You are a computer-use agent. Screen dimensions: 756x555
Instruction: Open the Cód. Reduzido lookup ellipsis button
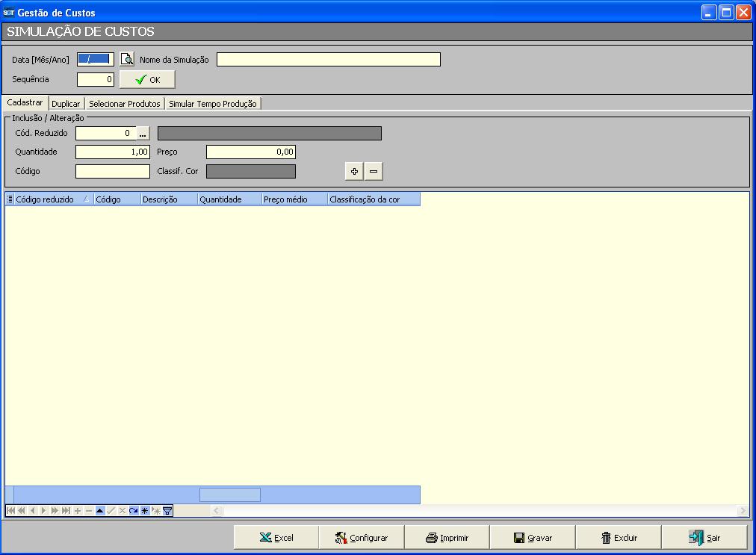click(143, 134)
